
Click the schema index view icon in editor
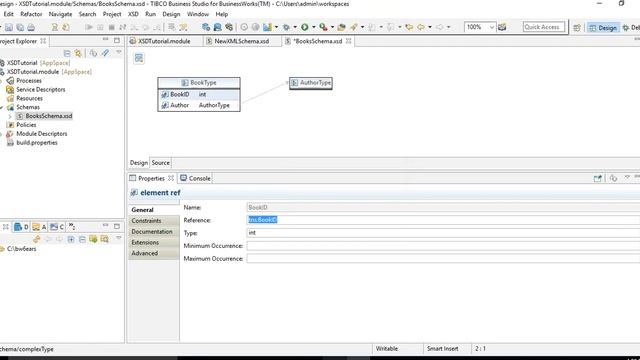(139, 58)
